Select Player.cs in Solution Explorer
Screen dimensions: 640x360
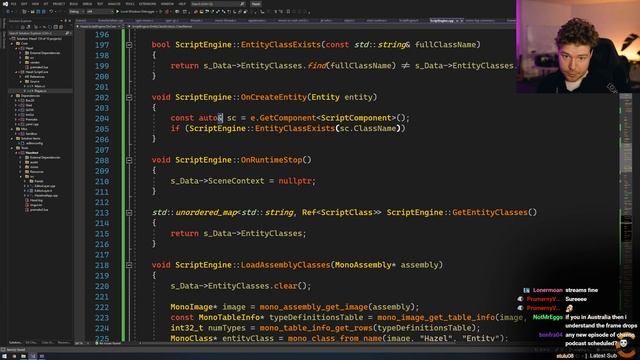point(40,91)
